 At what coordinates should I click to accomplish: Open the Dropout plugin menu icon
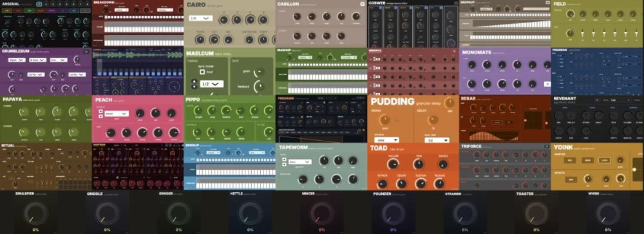coord(547,3)
